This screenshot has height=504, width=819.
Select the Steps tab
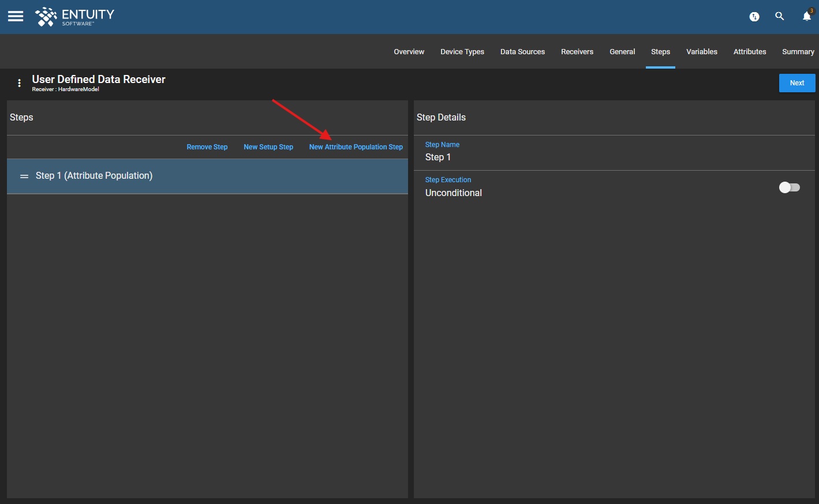[660, 52]
